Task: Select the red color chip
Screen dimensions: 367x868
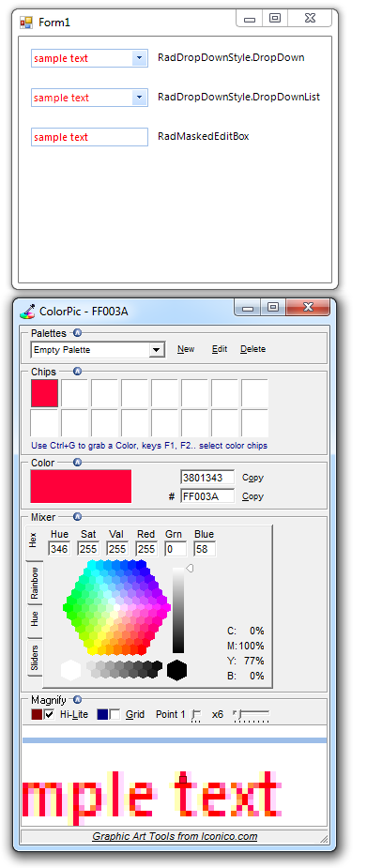Action: coord(44,393)
